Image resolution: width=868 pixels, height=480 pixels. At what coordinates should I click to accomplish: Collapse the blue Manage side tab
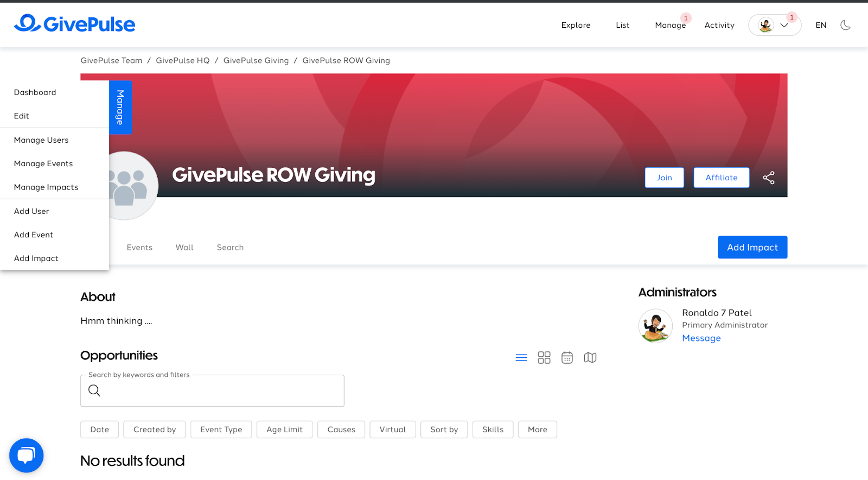click(120, 108)
